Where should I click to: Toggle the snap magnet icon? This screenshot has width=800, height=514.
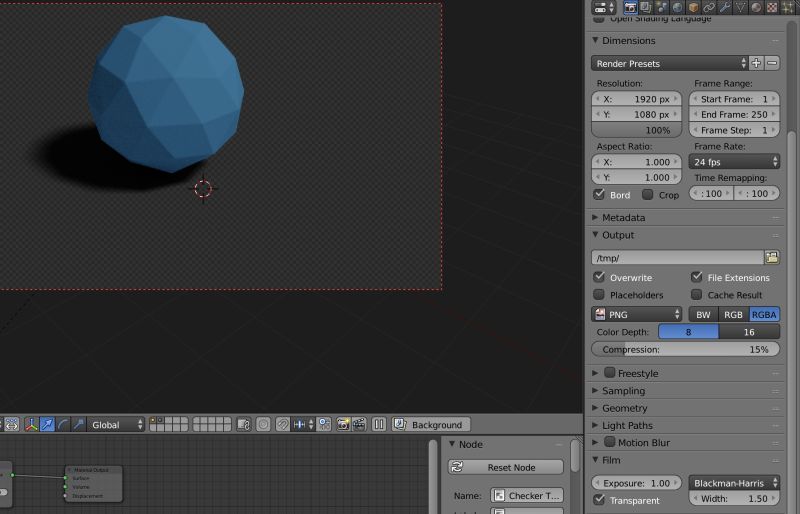pos(282,424)
